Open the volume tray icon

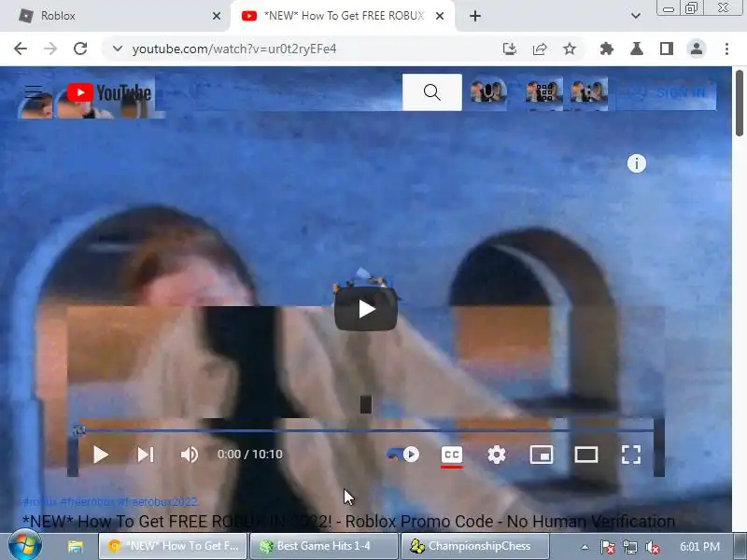point(652,547)
